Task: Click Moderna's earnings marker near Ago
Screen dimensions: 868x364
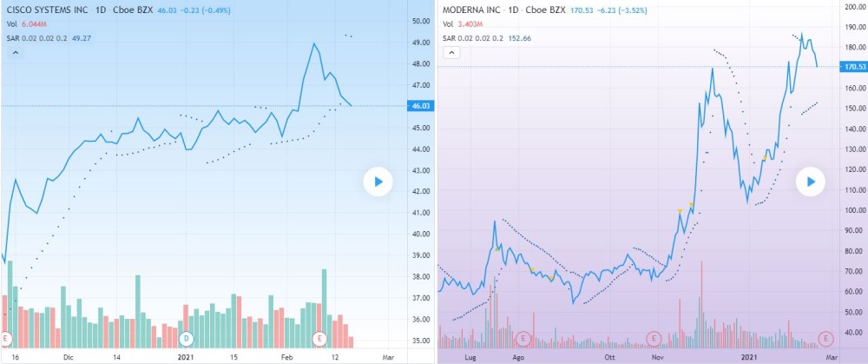Action: pos(523,336)
